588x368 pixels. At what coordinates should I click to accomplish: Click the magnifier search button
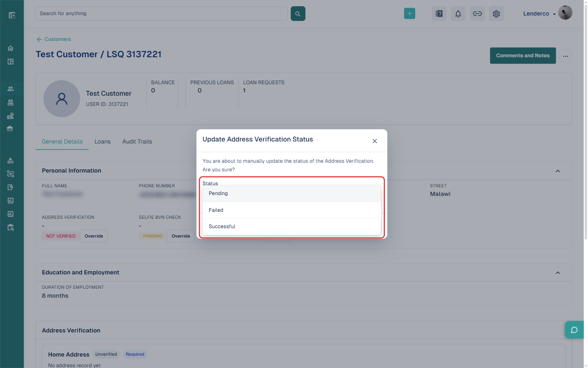coord(298,13)
